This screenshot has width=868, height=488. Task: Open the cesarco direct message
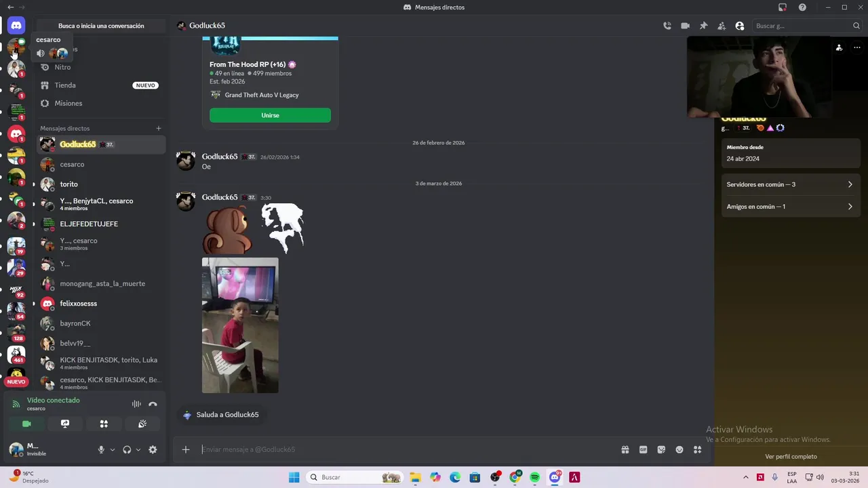pyautogui.click(x=101, y=164)
